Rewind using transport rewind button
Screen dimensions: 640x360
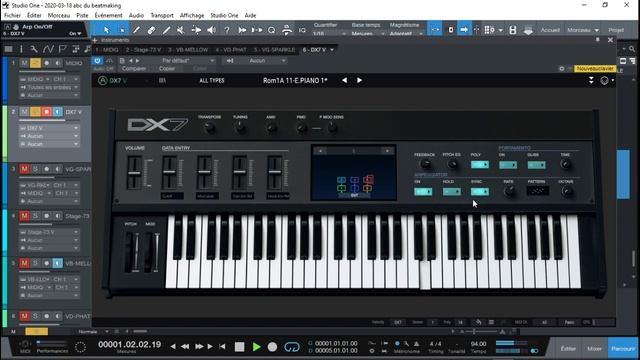(x=185, y=347)
